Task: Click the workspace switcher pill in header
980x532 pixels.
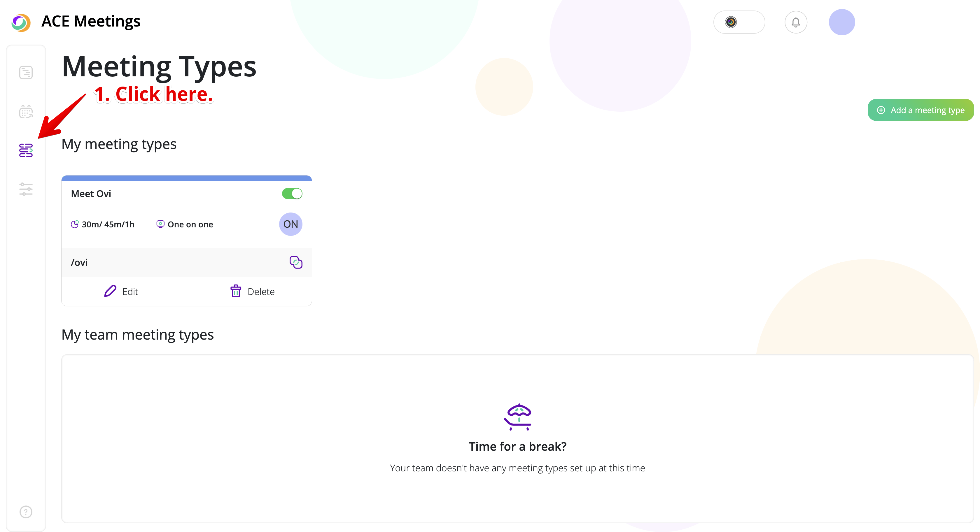Action: click(739, 22)
